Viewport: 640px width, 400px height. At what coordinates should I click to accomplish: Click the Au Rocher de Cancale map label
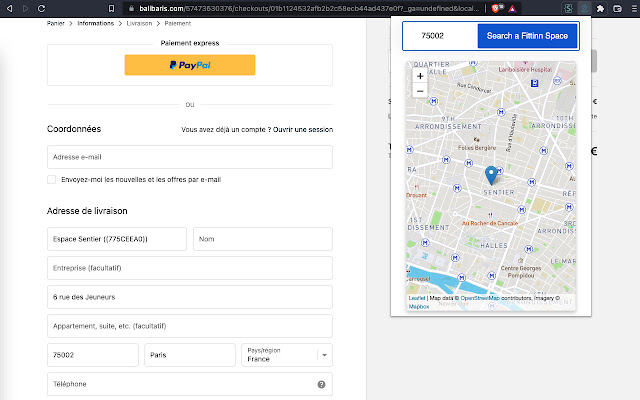click(x=490, y=223)
